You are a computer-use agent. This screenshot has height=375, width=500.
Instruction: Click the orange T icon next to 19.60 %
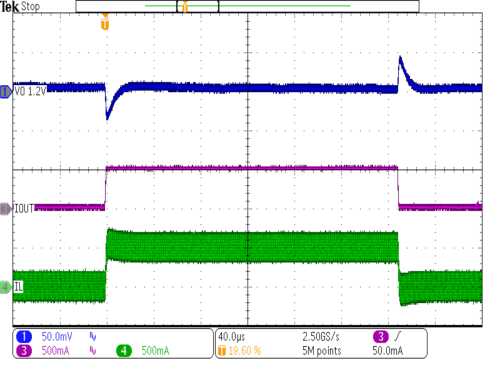pyautogui.click(x=222, y=351)
